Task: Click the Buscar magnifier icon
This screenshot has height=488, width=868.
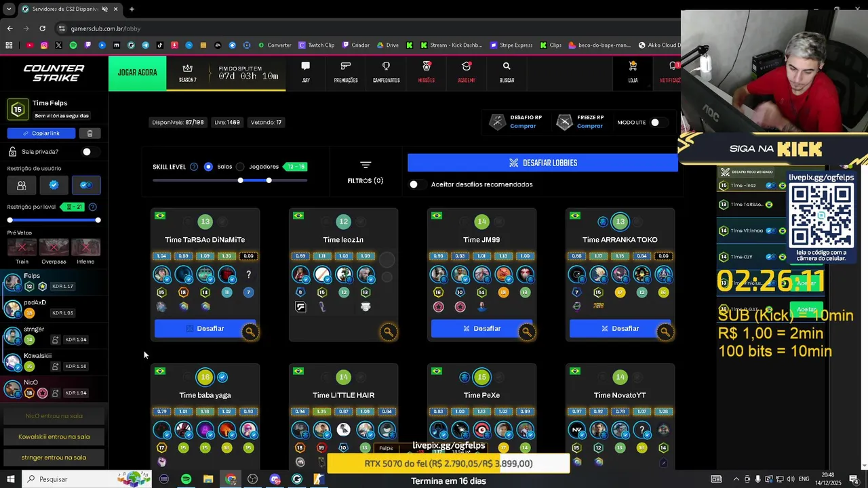Action: 507,66
